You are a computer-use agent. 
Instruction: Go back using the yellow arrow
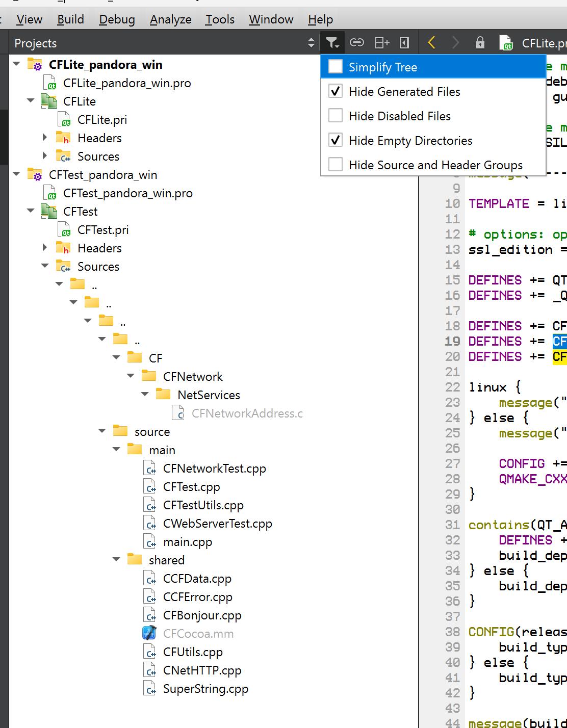point(431,43)
